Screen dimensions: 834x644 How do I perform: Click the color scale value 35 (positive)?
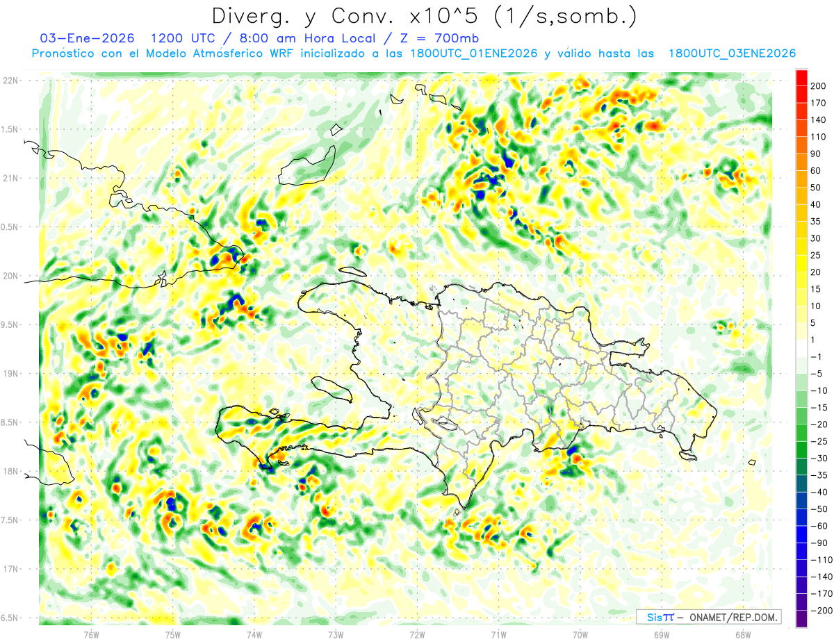pyautogui.click(x=817, y=222)
